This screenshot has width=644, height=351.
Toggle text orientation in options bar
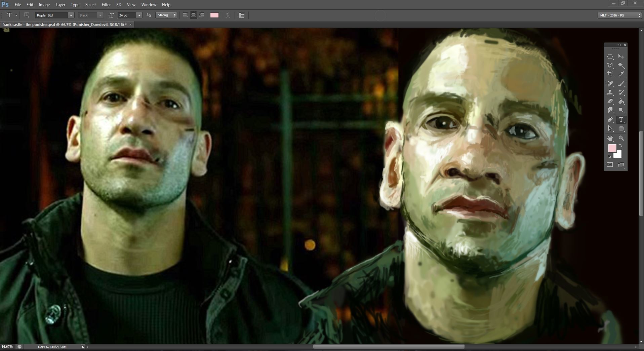(x=26, y=15)
